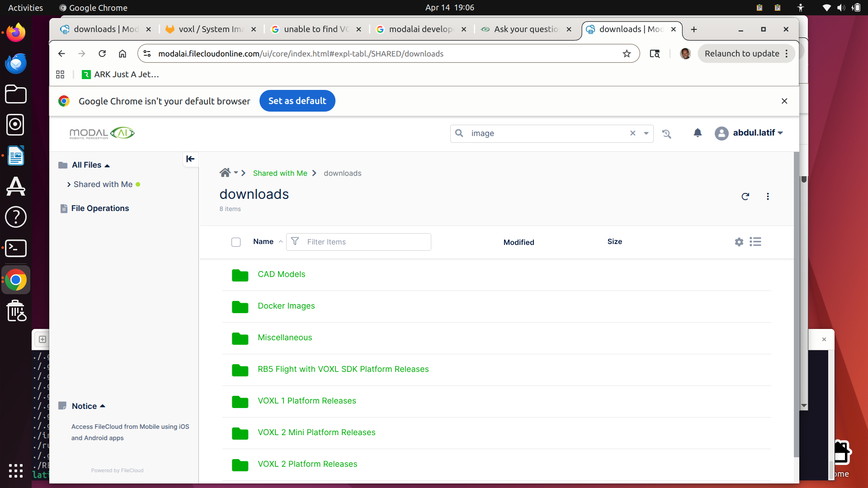The width and height of the screenshot is (868, 488).
Task: Switch to detailed list view icon
Action: (755, 242)
